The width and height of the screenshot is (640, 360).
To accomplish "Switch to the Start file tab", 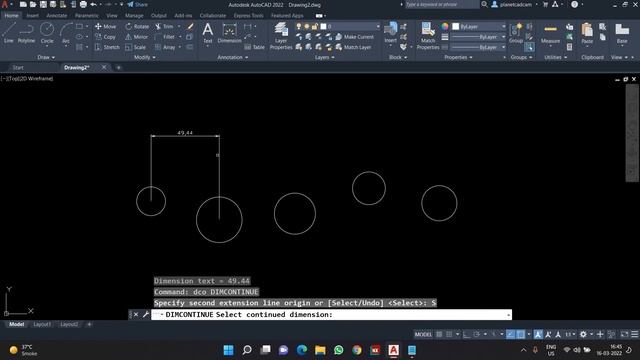I will [18, 67].
